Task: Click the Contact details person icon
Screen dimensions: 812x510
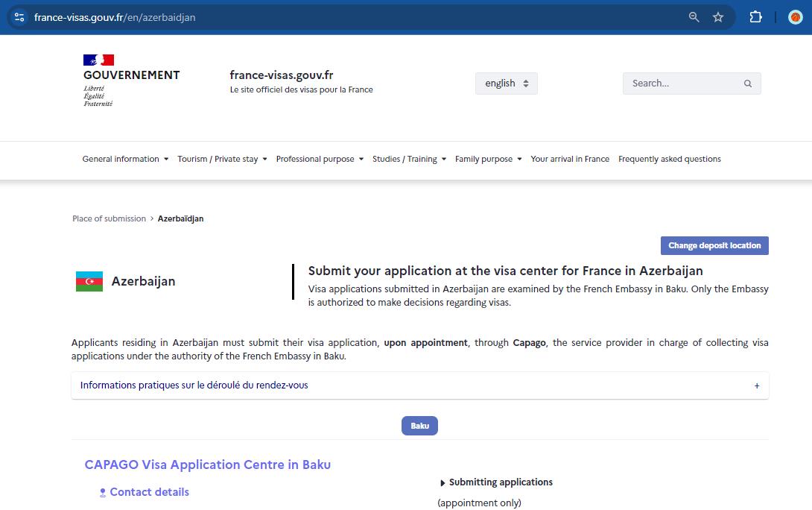Action: [103, 492]
